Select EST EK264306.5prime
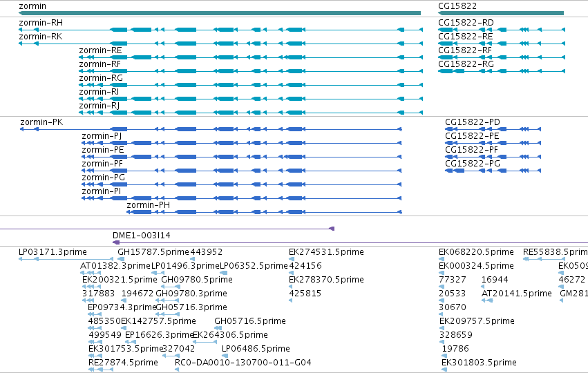 [x=230, y=335]
